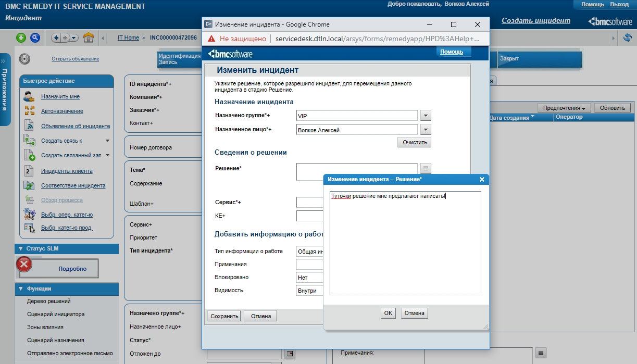Open the Отложен до calendar icon
Viewport: 637px width, 364px height.
coord(290,354)
